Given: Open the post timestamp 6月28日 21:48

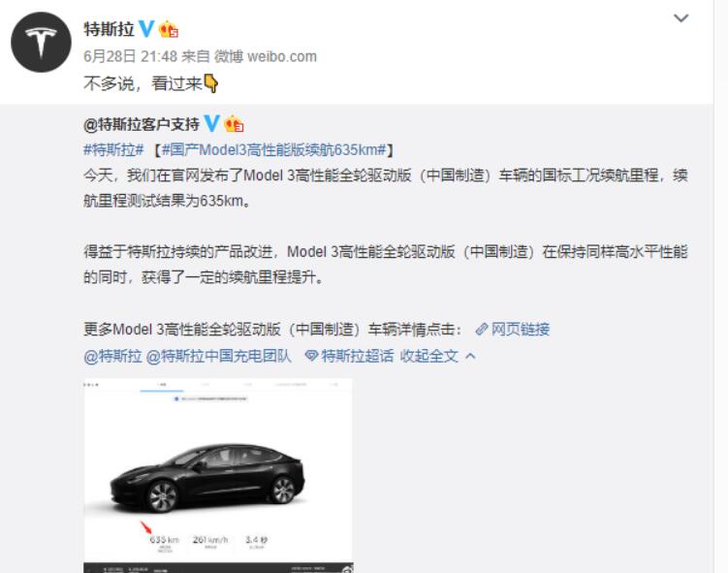Looking at the screenshot, I should [x=131, y=56].
